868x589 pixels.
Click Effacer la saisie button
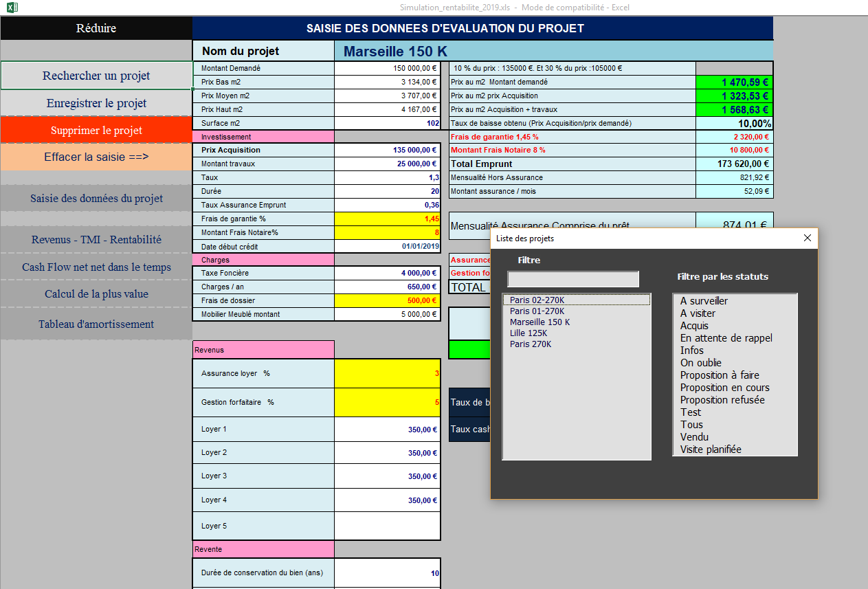[96, 157]
